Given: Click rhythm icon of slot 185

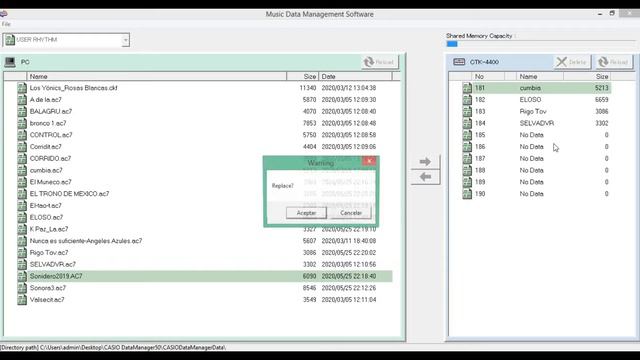Looking at the screenshot, I should pos(467,135).
